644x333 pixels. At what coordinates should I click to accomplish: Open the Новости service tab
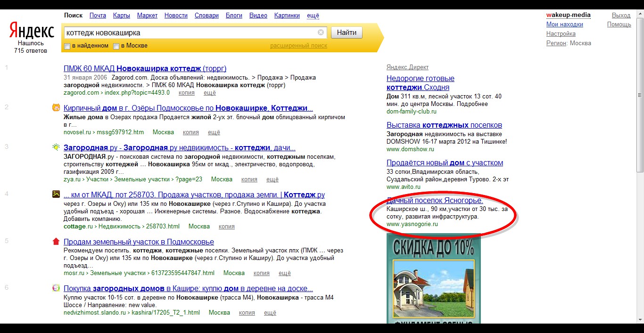tap(176, 15)
